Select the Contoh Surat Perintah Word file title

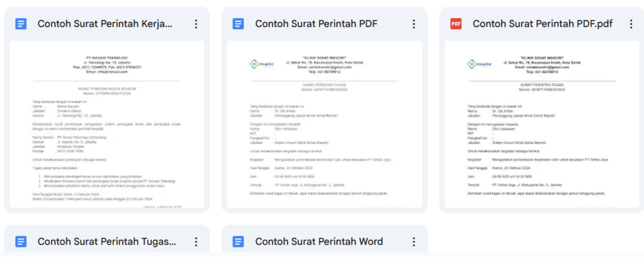click(x=319, y=242)
